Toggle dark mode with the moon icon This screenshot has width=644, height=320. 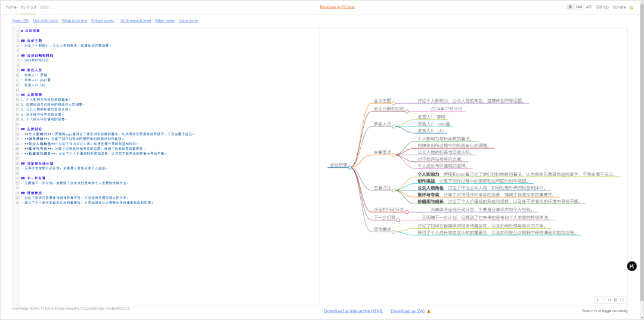[631, 7]
